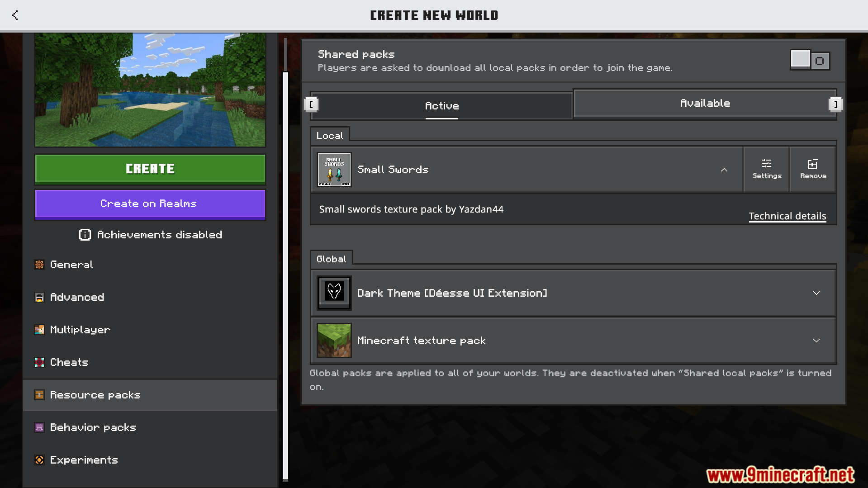Screen dimensions: 868x488
Task: Open the Experiments section
Action: click(x=150, y=460)
